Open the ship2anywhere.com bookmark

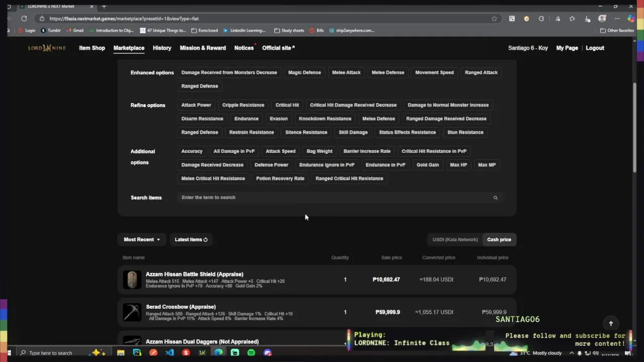click(352, 30)
